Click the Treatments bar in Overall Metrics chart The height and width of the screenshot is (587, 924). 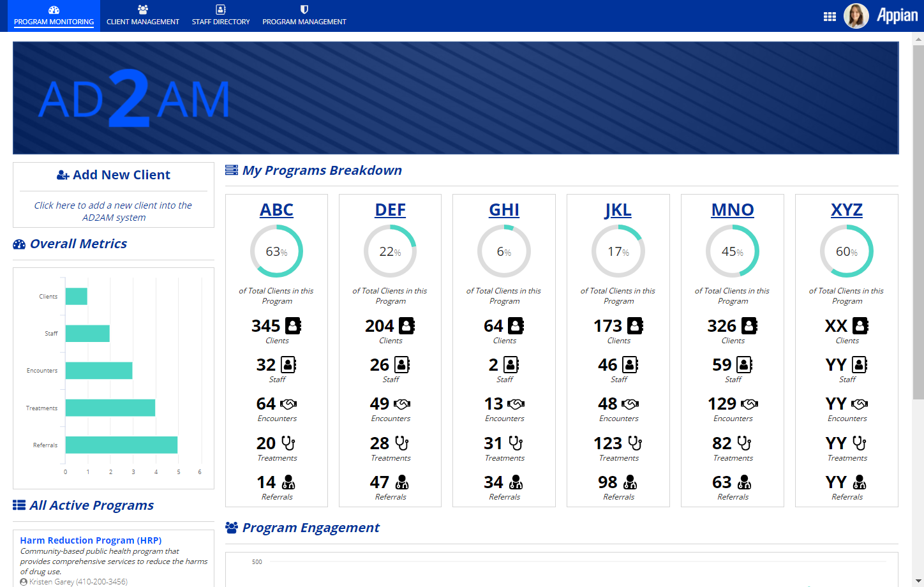click(x=110, y=408)
